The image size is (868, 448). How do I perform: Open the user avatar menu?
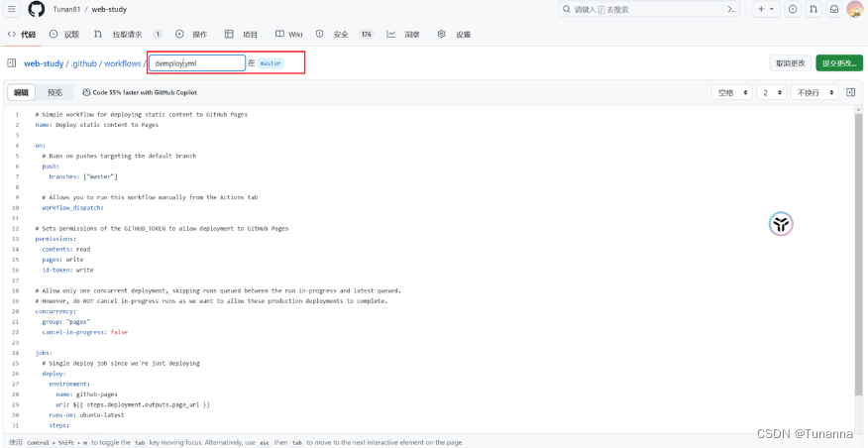click(x=856, y=9)
